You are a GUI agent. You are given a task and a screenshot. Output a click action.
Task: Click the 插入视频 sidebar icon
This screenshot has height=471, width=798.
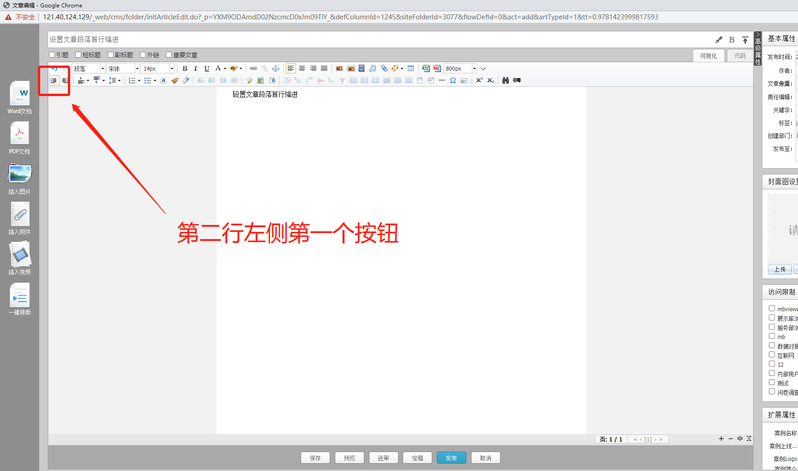coord(20,254)
